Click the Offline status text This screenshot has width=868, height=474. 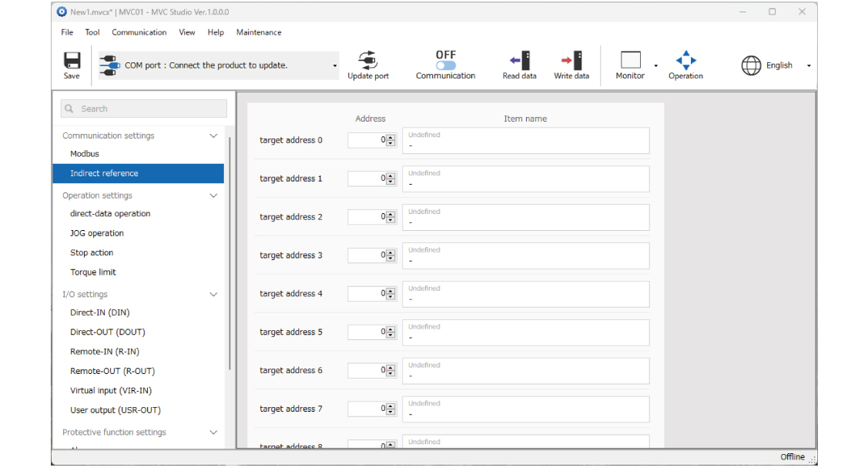tap(793, 457)
